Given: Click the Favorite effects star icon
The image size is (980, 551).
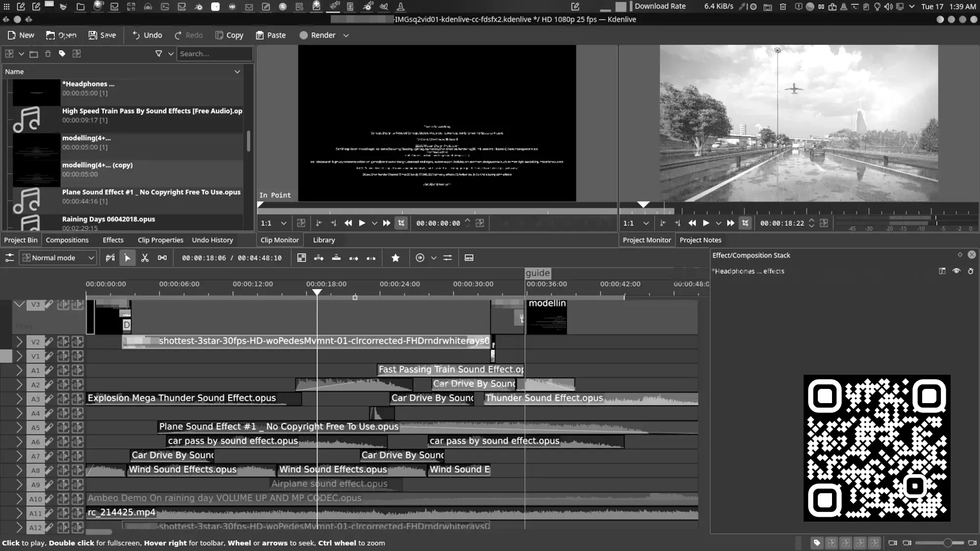Looking at the screenshot, I should click(x=395, y=258).
